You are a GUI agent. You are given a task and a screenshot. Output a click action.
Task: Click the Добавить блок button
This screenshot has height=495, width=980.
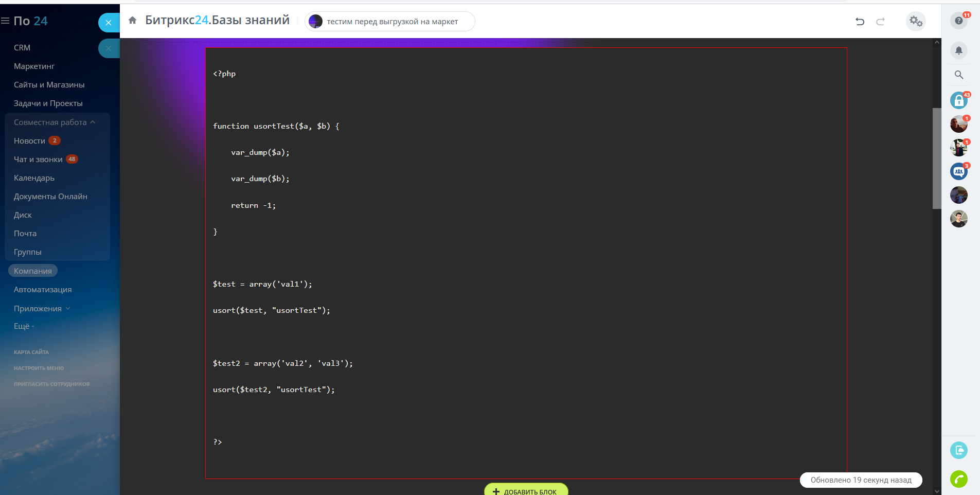[526, 489]
